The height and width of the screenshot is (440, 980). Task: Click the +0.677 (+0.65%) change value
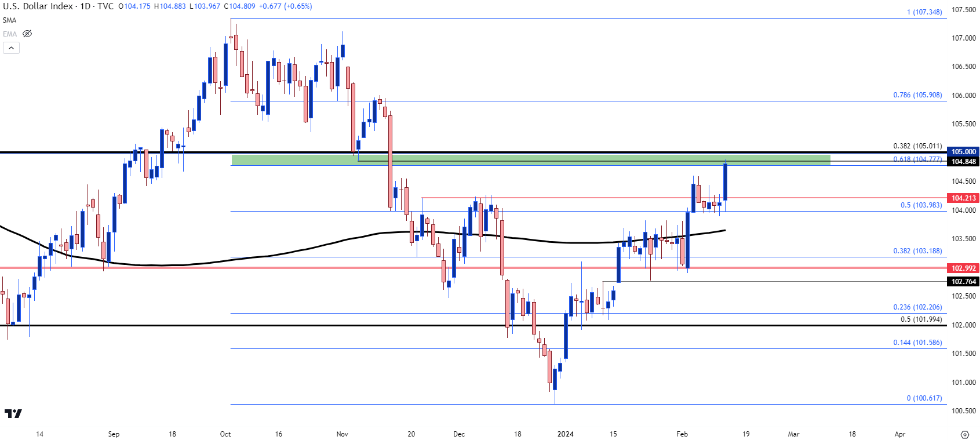[x=285, y=6]
